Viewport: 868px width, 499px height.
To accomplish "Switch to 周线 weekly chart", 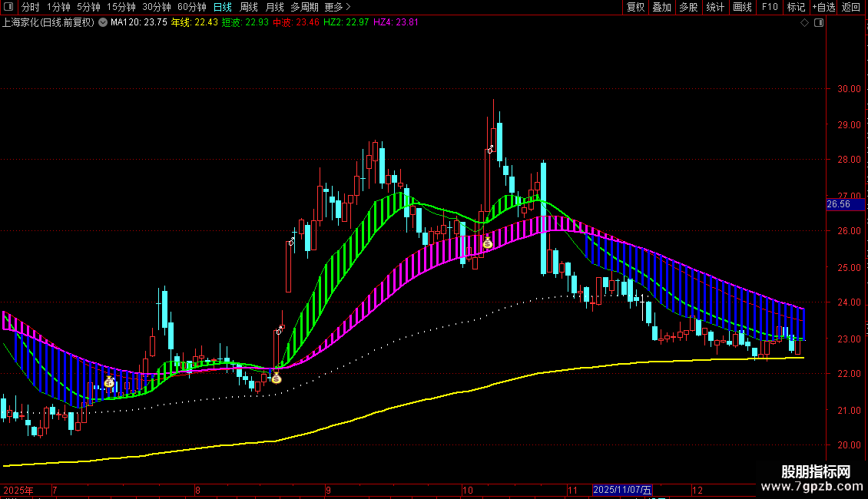I will [x=249, y=7].
